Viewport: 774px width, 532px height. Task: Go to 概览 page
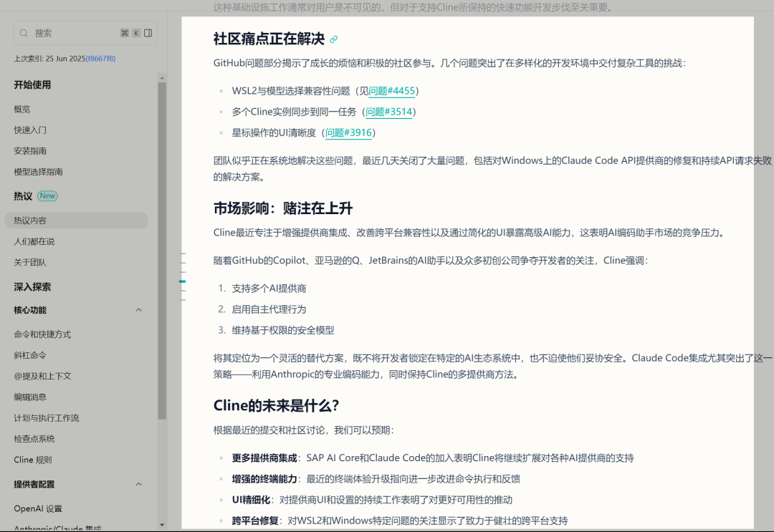click(x=22, y=109)
